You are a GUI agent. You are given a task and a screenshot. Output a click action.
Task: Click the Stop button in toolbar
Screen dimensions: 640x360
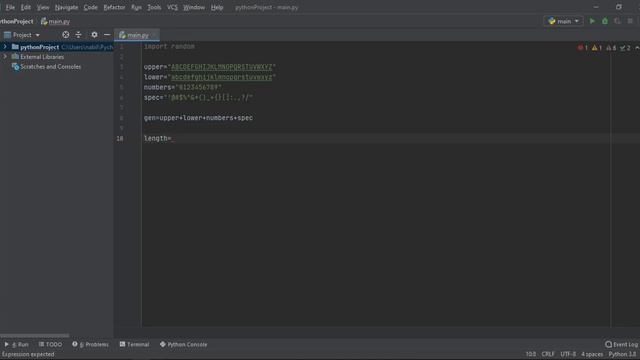tap(630, 21)
